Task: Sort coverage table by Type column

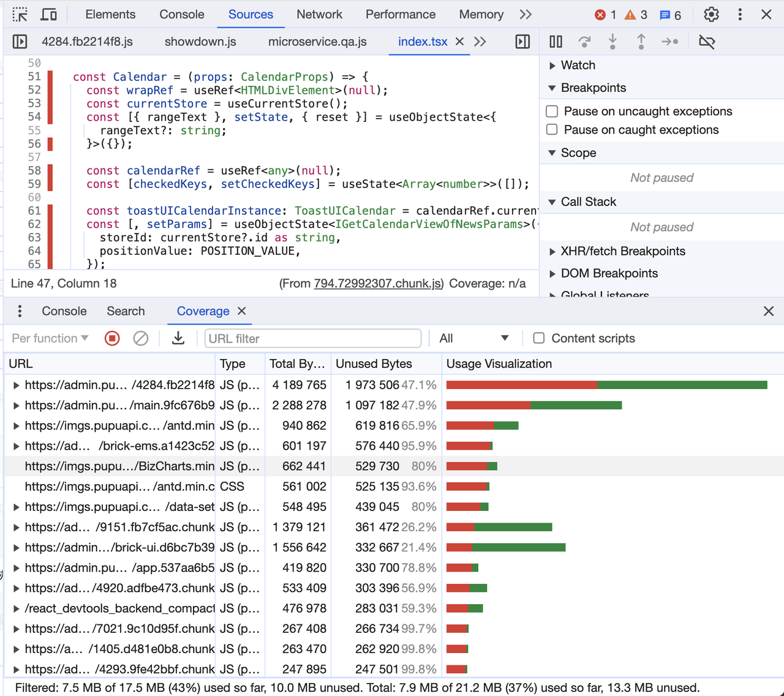Action: click(241, 364)
